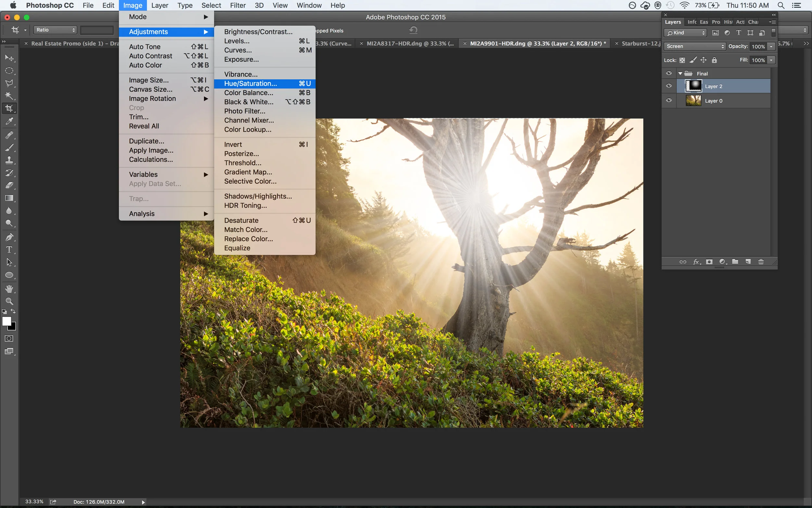Toggle pixel layer filter
812x508 pixels.
(x=715, y=33)
